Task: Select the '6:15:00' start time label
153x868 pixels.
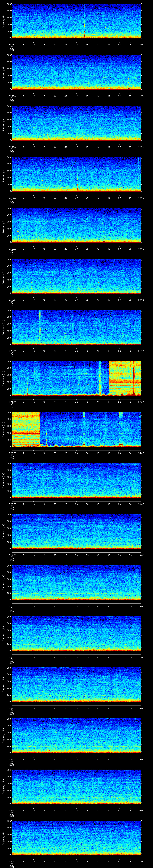Action: pyautogui.click(x=12, y=96)
